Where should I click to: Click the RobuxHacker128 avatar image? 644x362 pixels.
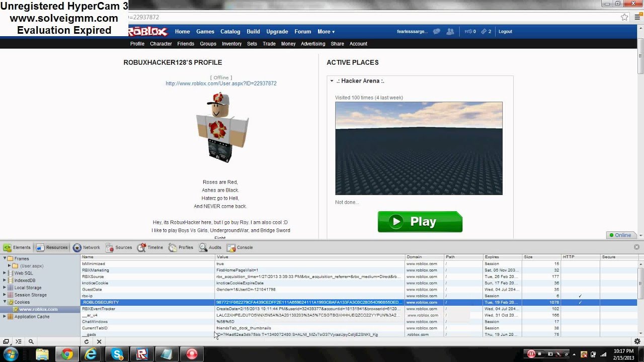pyautogui.click(x=221, y=128)
